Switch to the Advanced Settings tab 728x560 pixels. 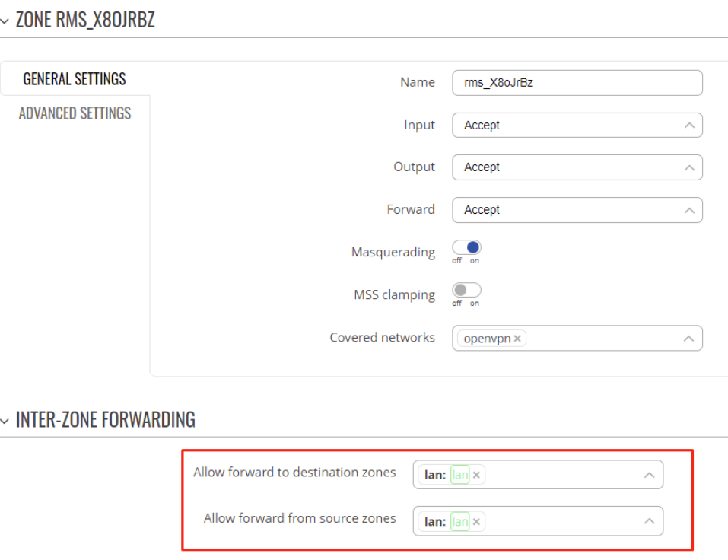click(75, 113)
